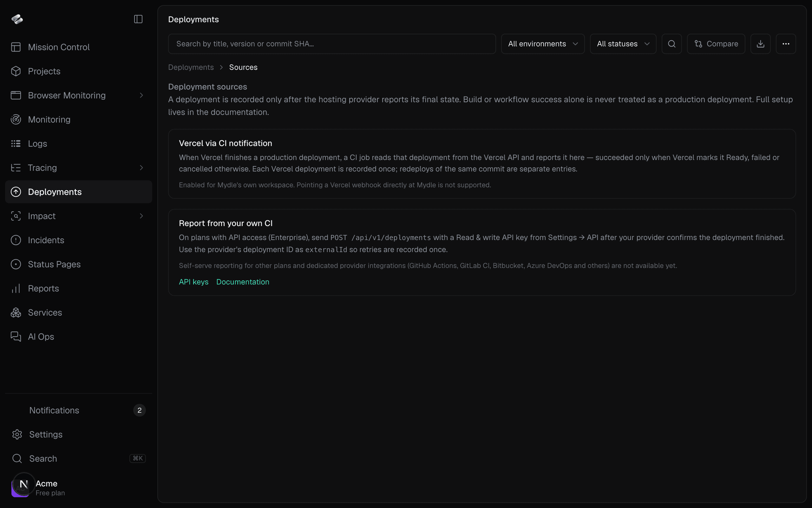Click the Monitoring radar icon
Image resolution: width=812 pixels, height=508 pixels.
click(16, 120)
